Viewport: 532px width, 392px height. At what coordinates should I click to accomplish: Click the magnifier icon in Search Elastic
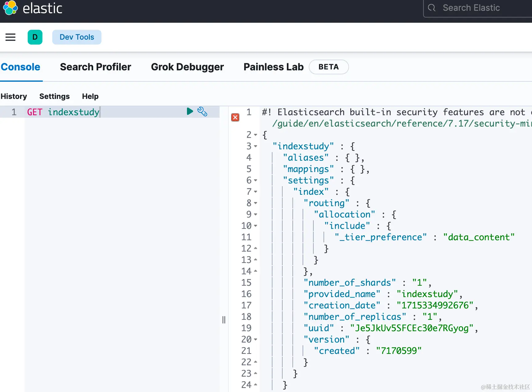pyautogui.click(x=432, y=8)
